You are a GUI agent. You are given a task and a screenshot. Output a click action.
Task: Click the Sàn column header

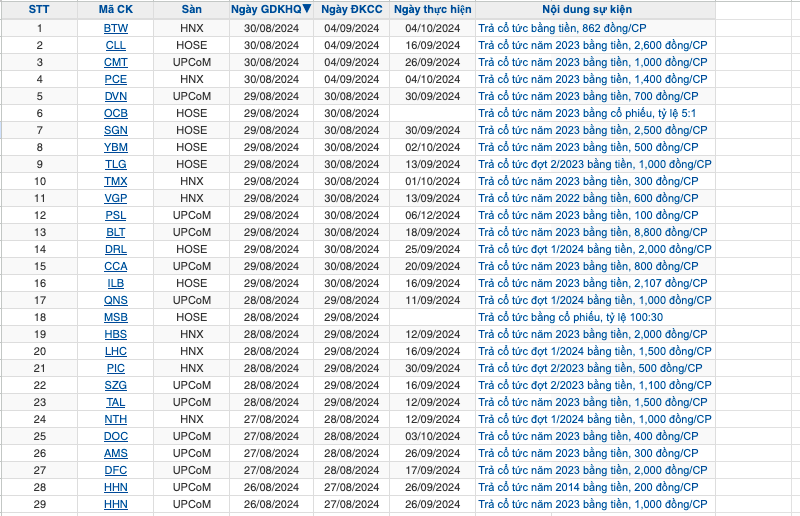coord(191,9)
